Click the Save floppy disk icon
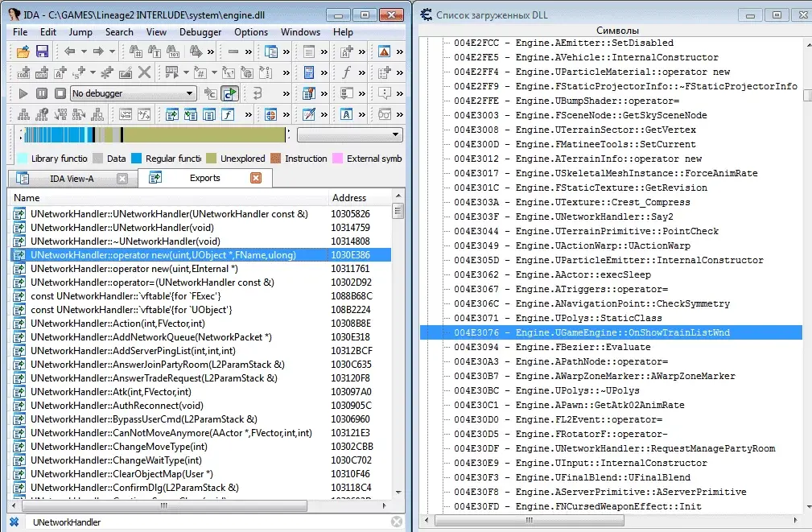The height and width of the screenshot is (532, 812). point(42,52)
